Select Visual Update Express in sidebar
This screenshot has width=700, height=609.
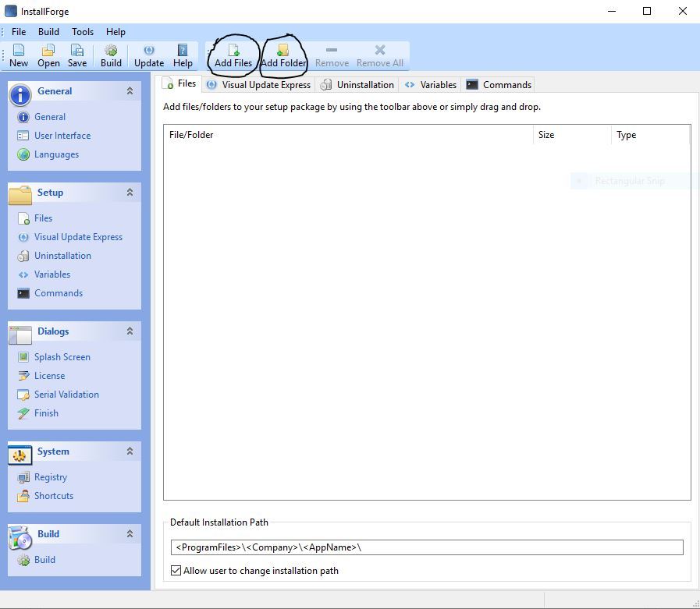(78, 237)
